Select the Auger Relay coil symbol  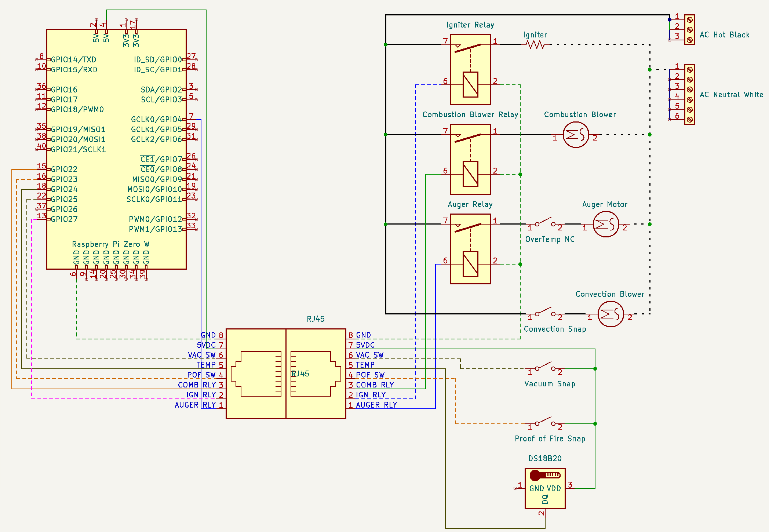[x=470, y=264]
